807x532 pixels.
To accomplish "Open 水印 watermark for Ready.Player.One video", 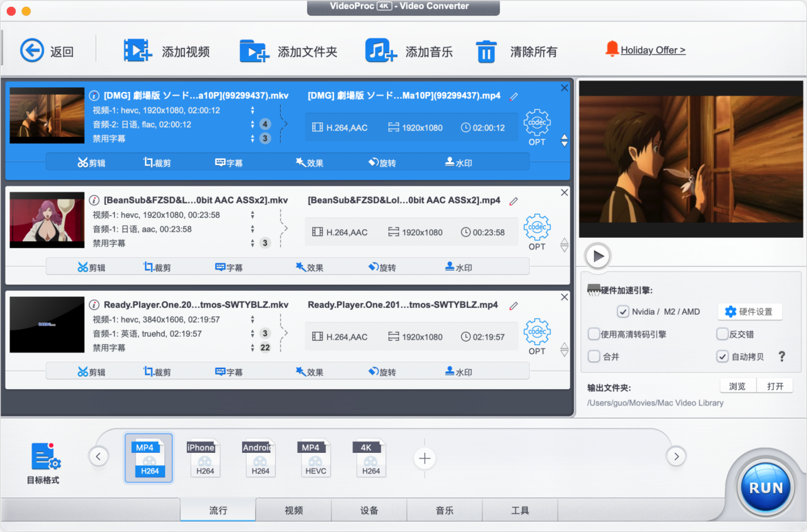I will [458, 371].
